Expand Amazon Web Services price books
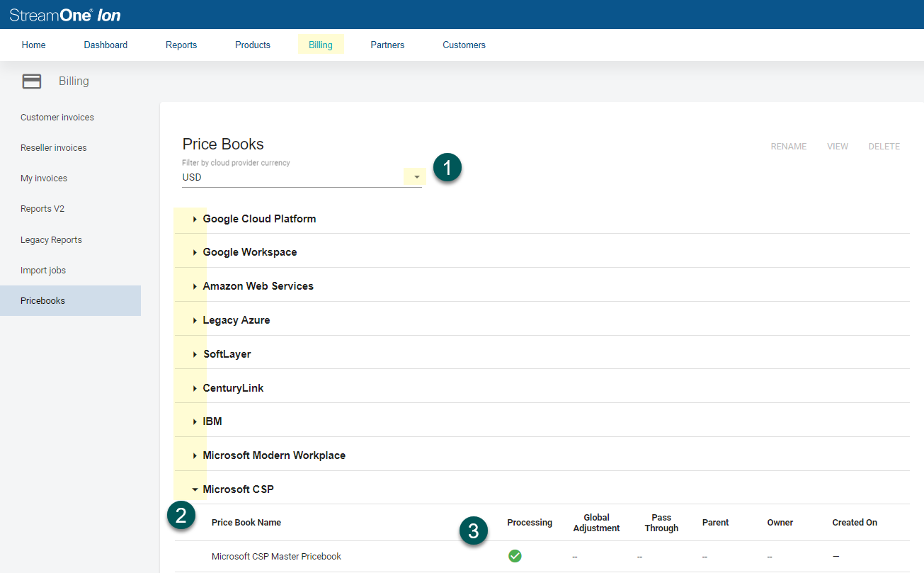The height and width of the screenshot is (573, 924). click(x=195, y=286)
